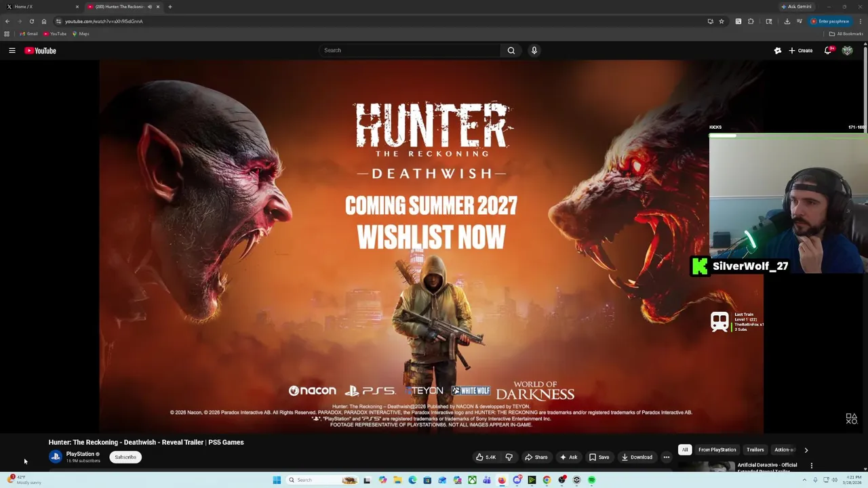The image size is (868, 488).
Task: Open Discord from the taskbar
Action: (517, 480)
